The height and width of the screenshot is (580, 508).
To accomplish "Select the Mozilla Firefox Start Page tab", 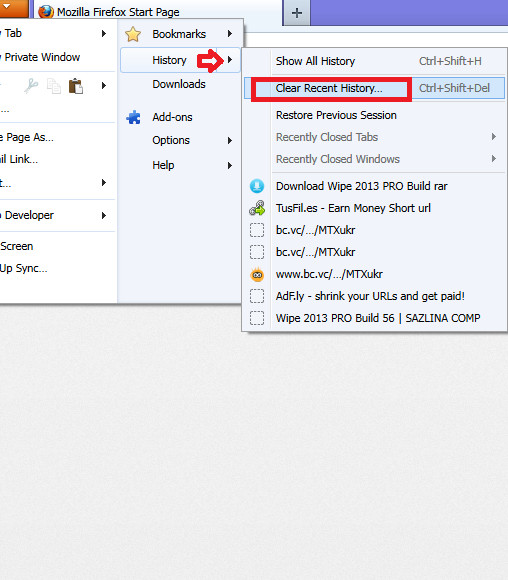I will 158,12.
